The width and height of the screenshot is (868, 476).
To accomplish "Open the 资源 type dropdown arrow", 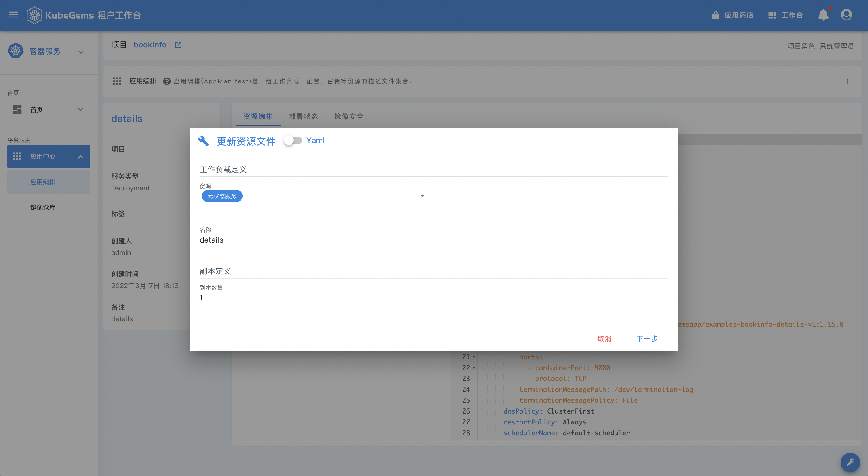I will coord(422,196).
